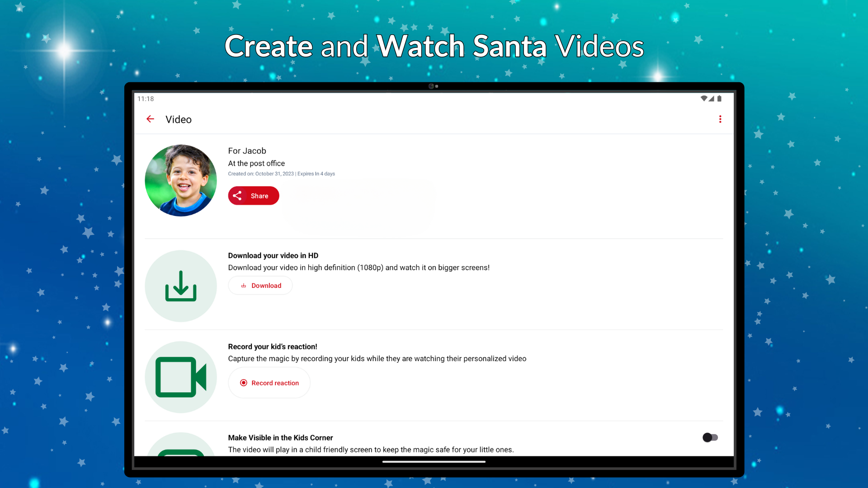
Task: Click the large green video camera icon
Action: click(x=180, y=377)
